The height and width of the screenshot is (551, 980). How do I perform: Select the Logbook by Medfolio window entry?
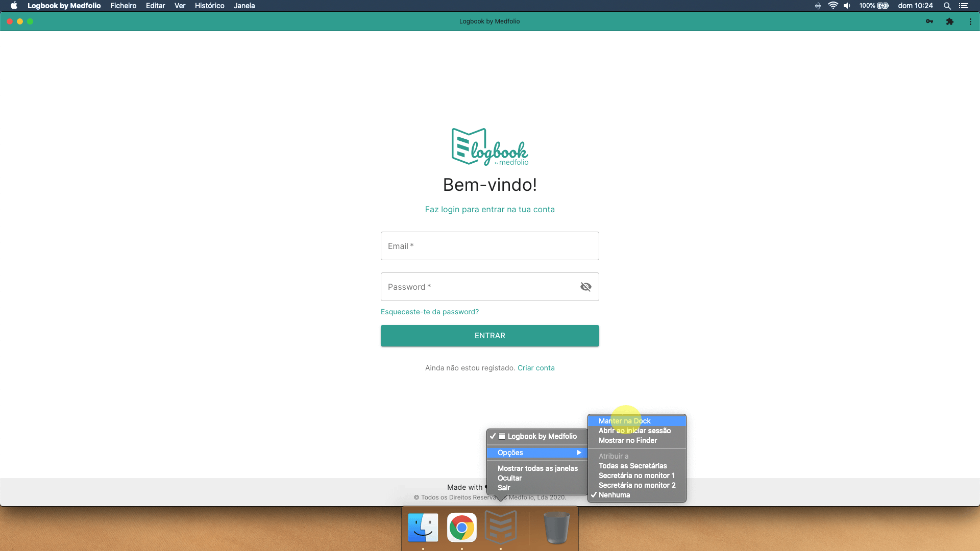click(537, 436)
